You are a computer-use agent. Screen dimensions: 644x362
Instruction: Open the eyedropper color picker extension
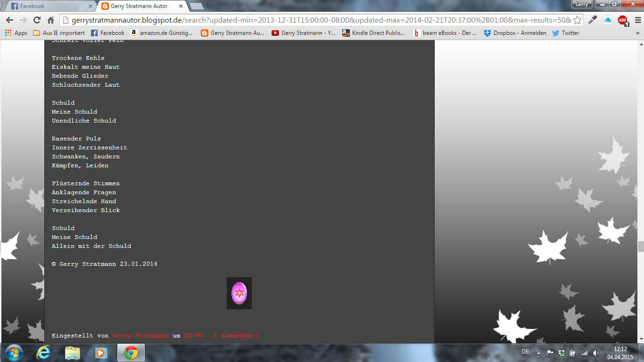pyautogui.click(x=593, y=20)
